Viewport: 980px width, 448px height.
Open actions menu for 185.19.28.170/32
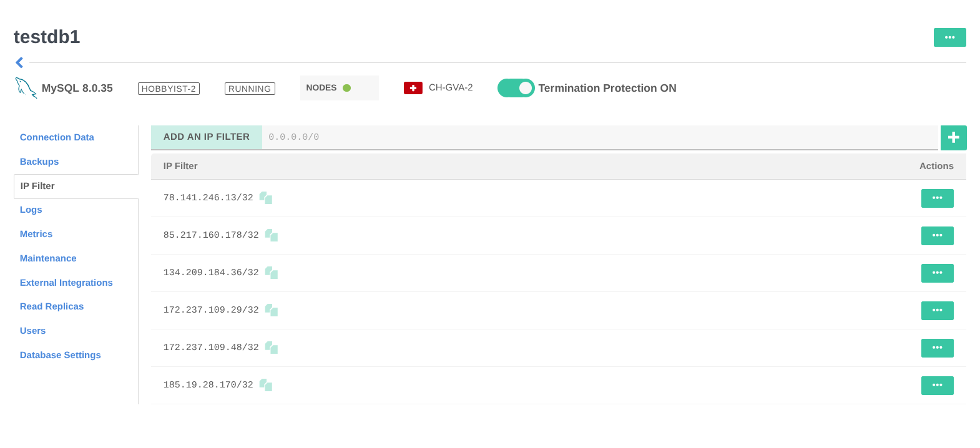click(x=937, y=386)
